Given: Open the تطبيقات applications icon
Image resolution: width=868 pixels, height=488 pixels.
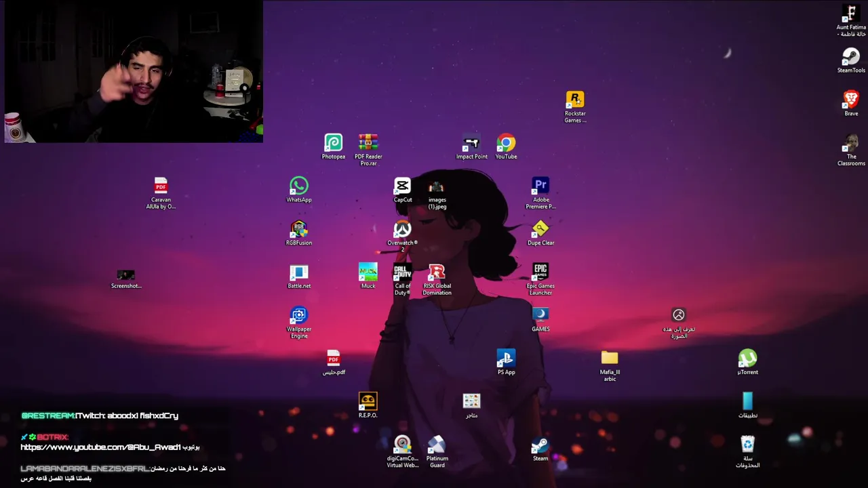Looking at the screenshot, I should [747, 405].
